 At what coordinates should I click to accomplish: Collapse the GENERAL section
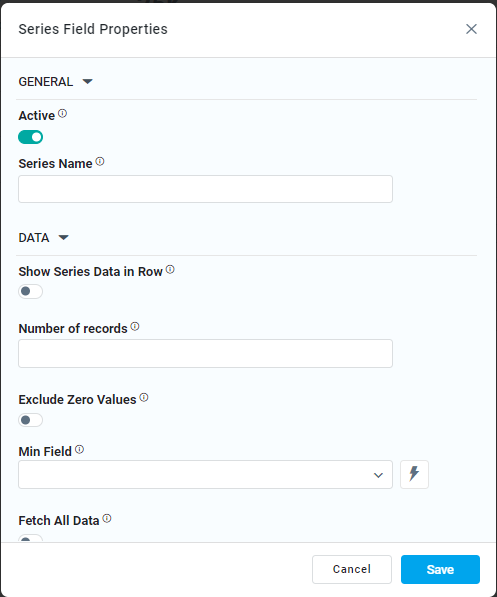[88, 81]
